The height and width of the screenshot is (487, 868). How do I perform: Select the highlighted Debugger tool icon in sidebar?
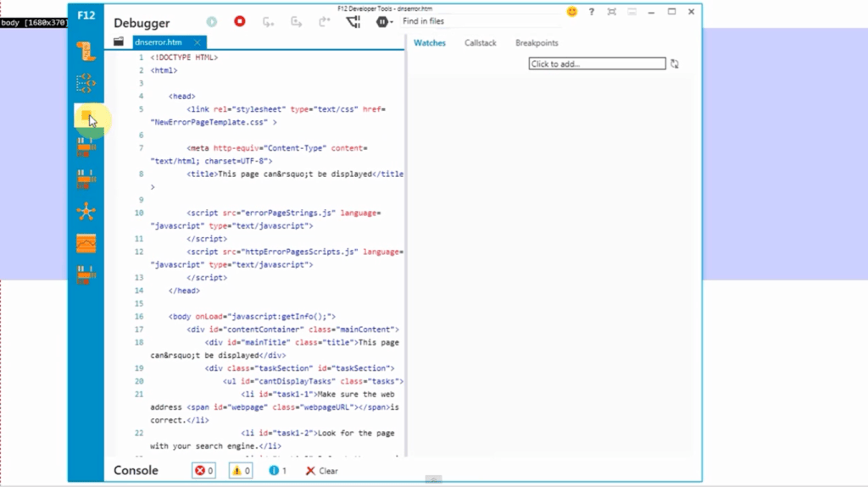86,117
